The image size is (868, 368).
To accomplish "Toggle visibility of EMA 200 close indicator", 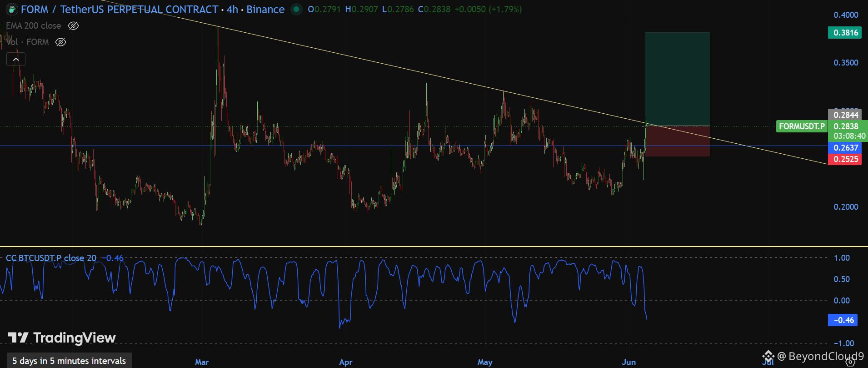I will 73,26.
